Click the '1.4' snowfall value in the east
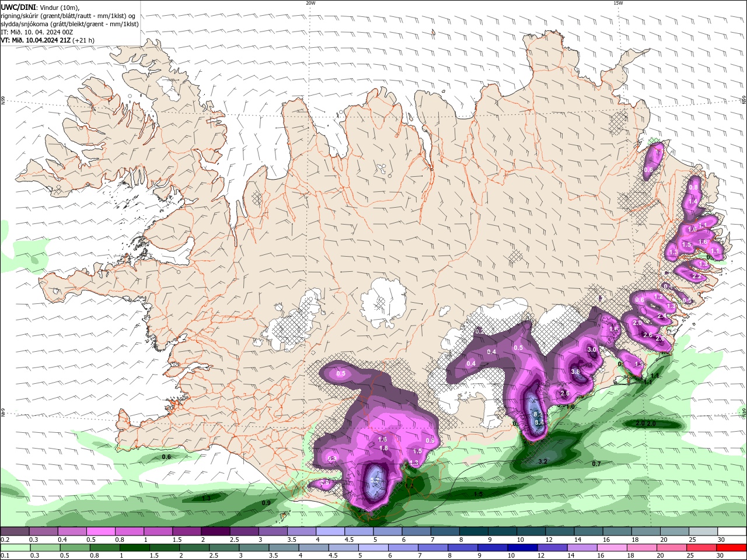Image resolution: width=747 pixels, height=560 pixels. coord(693,201)
